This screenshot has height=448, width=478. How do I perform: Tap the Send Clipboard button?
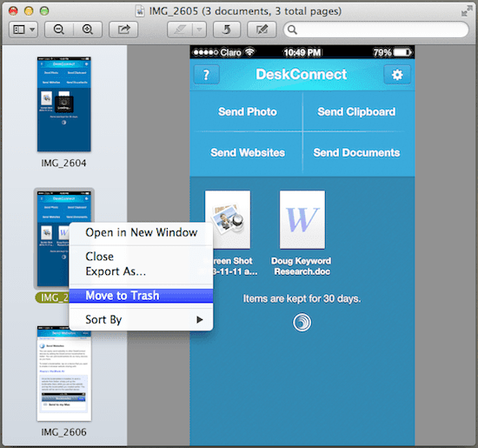tap(356, 111)
